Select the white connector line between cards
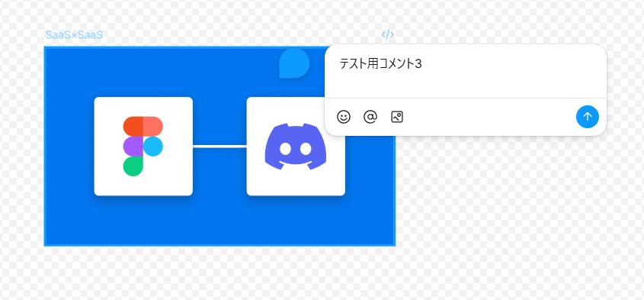This screenshot has height=300, width=644. 219,146
